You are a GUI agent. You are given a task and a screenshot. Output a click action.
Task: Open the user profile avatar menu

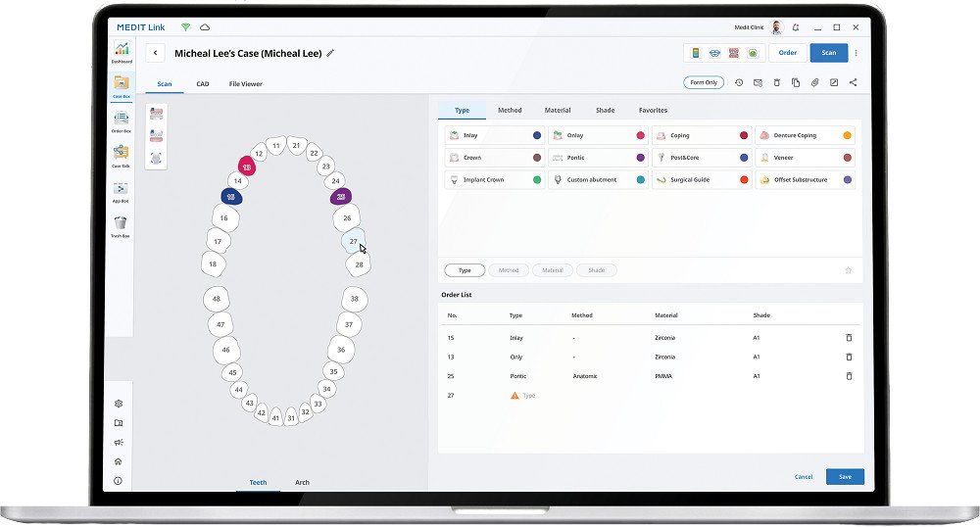tap(776, 27)
